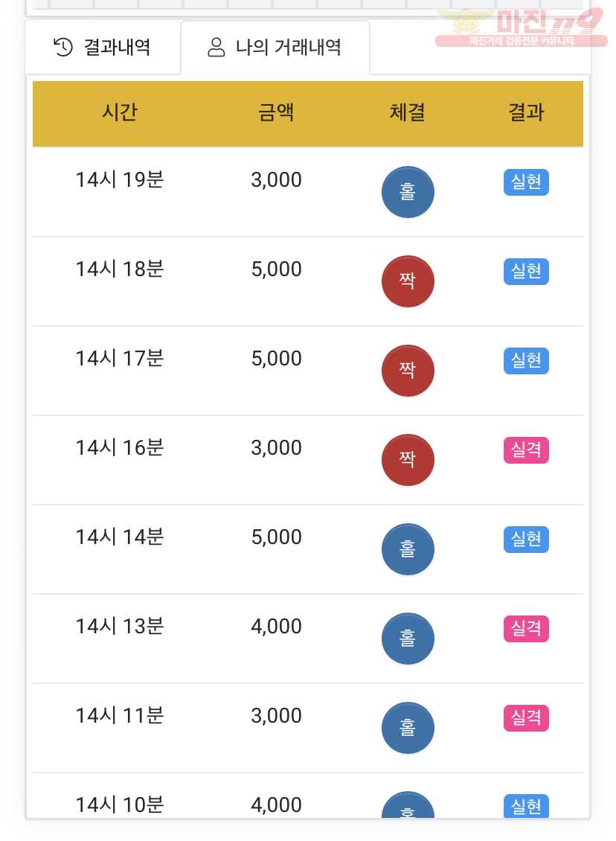616x841 pixels.
Task: Click the blue 홀 circle at 14시 11분
Action: [408, 728]
